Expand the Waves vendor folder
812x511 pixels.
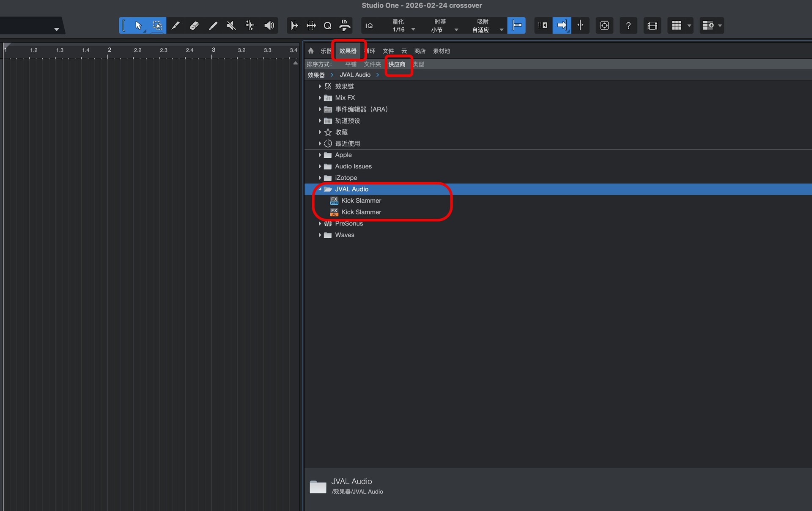(320, 235)
